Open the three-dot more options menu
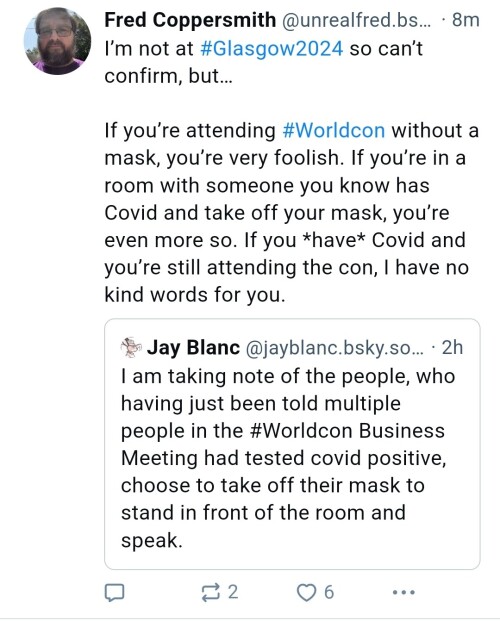Image resolution: width=500 pixels, height=621 pixels. [x=403, y=592]
